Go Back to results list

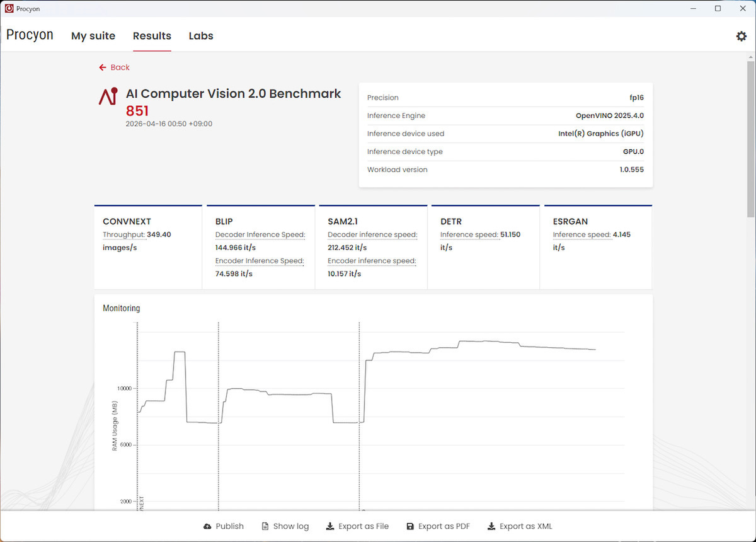tap(115, 67)
